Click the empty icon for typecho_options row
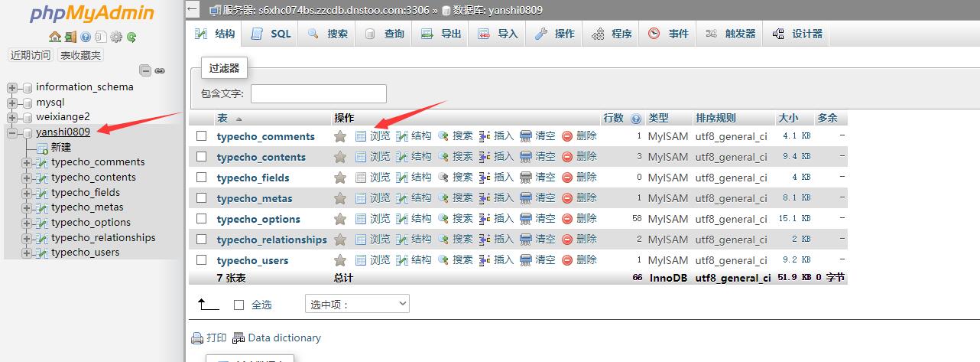 click(526, 219)
